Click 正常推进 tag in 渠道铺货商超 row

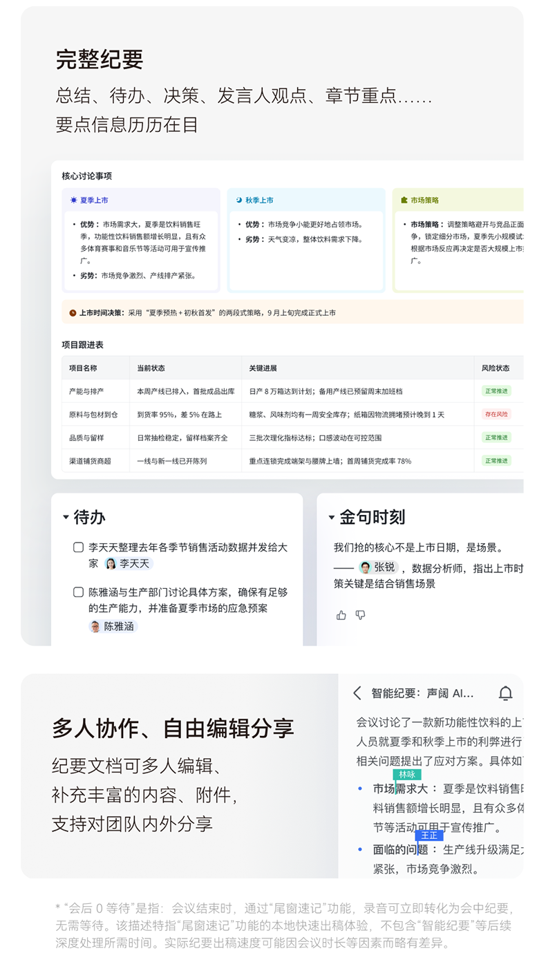tap(496, 461)
